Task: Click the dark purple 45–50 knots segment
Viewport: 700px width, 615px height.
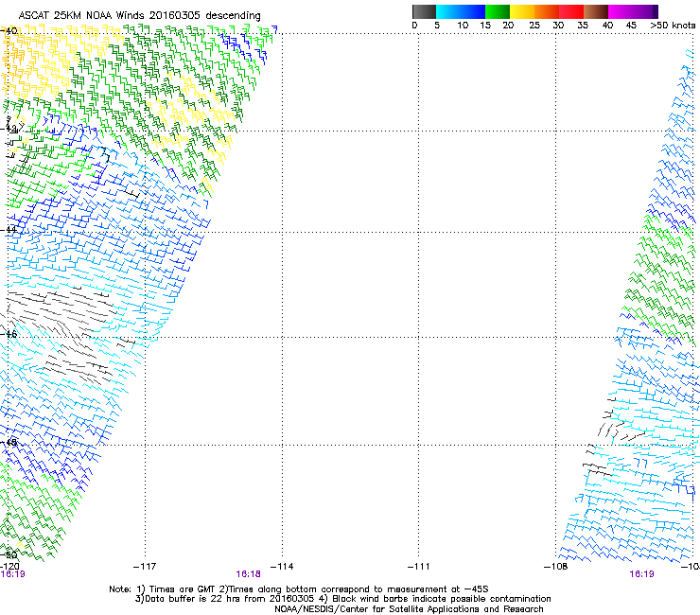Action: click(645, 11)
